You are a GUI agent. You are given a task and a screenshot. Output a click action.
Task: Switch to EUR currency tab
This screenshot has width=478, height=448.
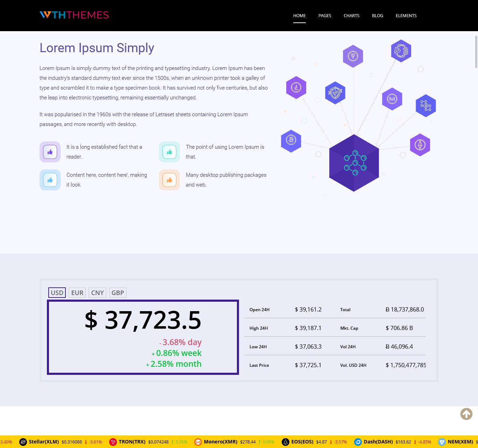tap(77, 293)
